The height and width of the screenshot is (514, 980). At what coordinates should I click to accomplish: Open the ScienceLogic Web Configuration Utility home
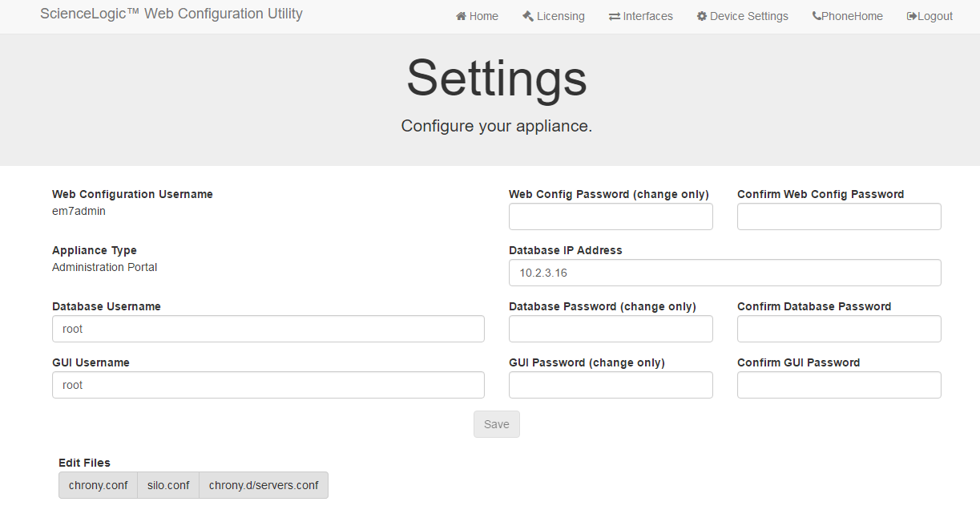pos(171,14)
